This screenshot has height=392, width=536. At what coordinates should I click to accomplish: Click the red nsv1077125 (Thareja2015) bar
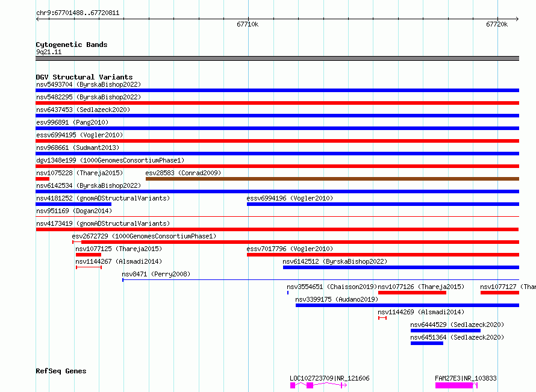click(x=89, y=255)
